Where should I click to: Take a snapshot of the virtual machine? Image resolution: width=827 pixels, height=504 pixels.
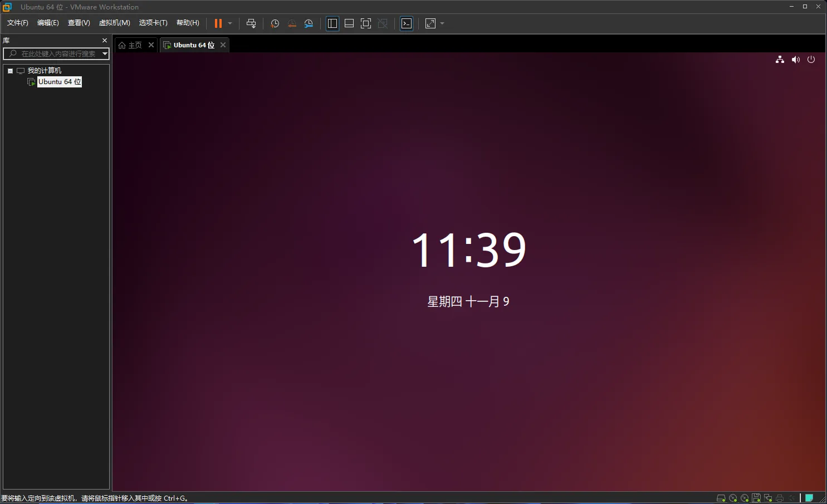(274, 23)
